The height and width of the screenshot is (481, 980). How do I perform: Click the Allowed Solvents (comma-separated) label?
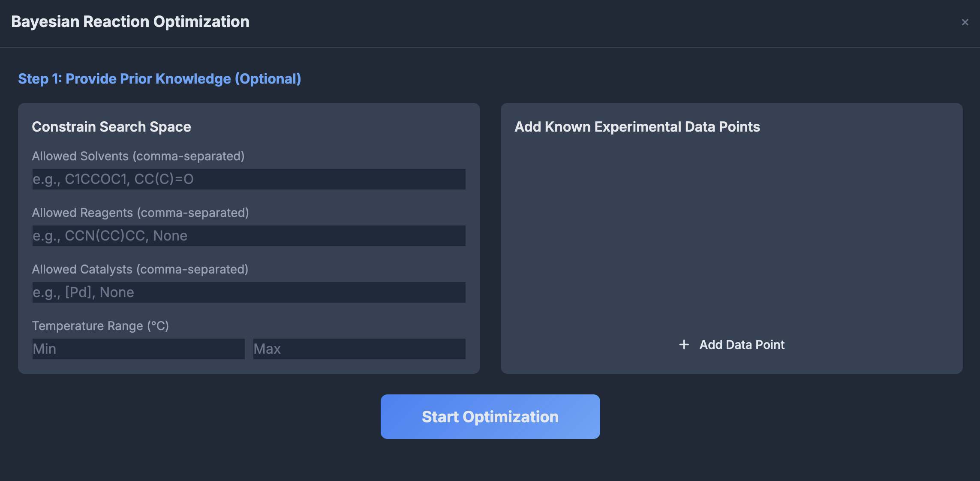coord(138,156)
